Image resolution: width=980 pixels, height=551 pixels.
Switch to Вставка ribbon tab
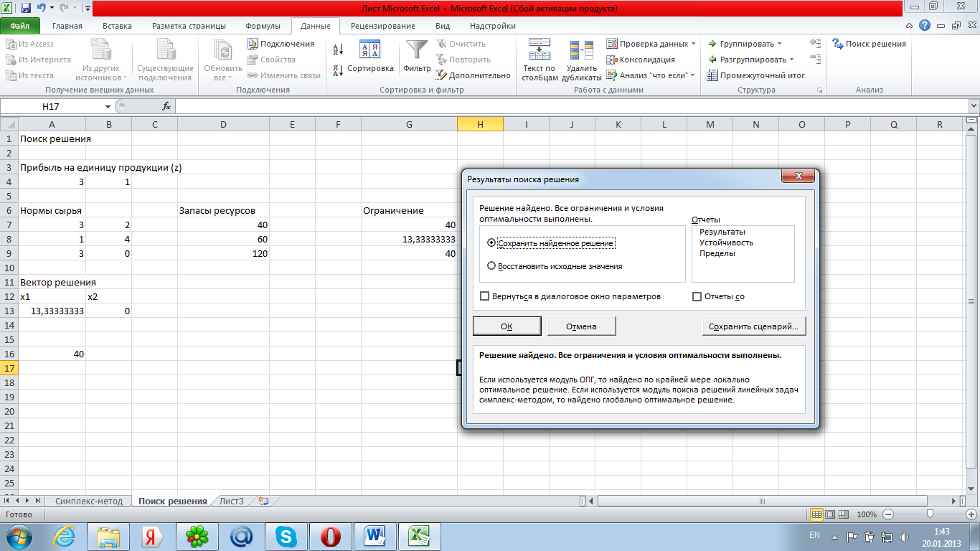[x=117, y=26]
